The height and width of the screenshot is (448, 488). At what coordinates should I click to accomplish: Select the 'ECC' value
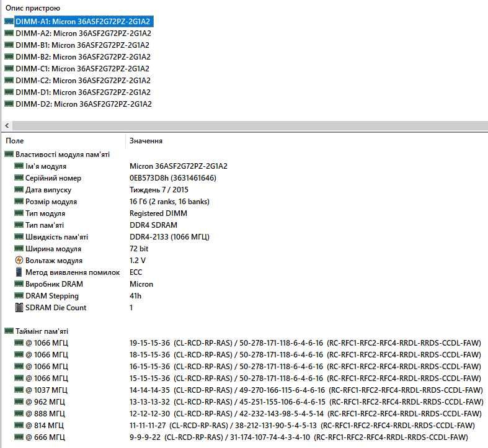[136, 272]
